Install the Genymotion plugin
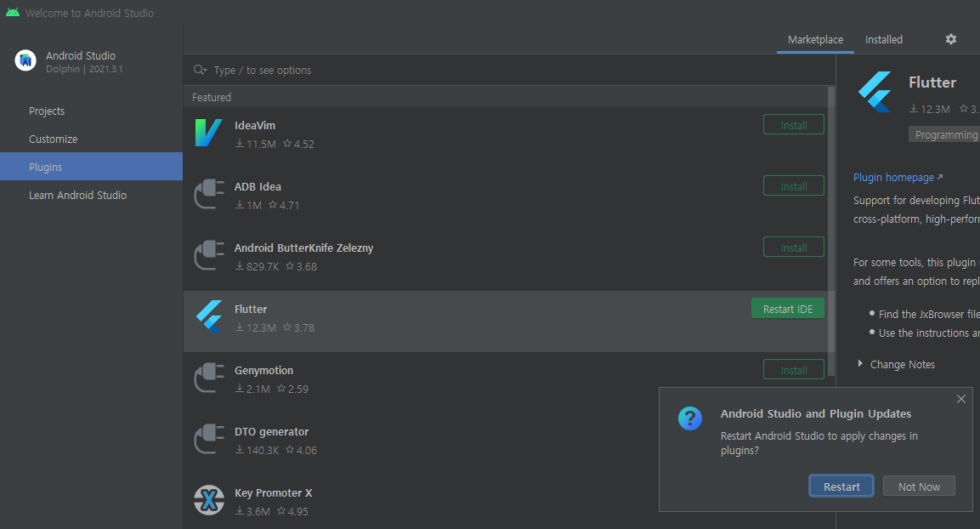980x529 pixels. coord(794,370)
